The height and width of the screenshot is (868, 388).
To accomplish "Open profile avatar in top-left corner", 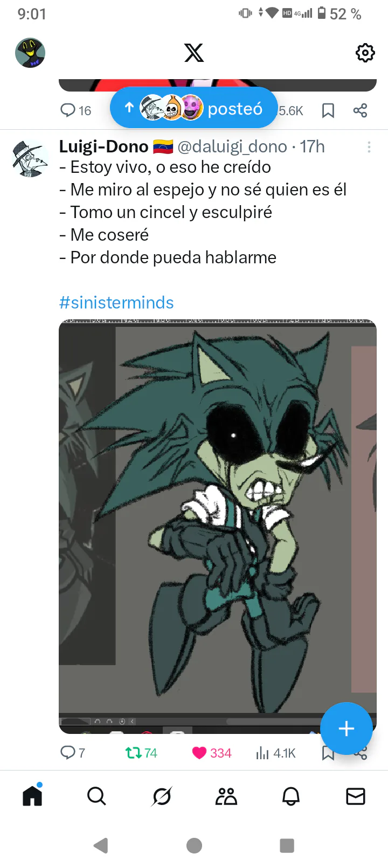I will (30, 53).
